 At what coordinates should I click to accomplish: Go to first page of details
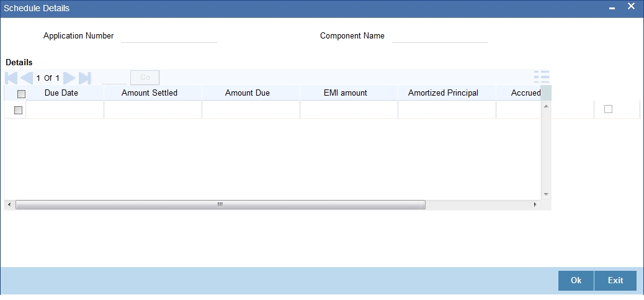click(x=12, y=78)
